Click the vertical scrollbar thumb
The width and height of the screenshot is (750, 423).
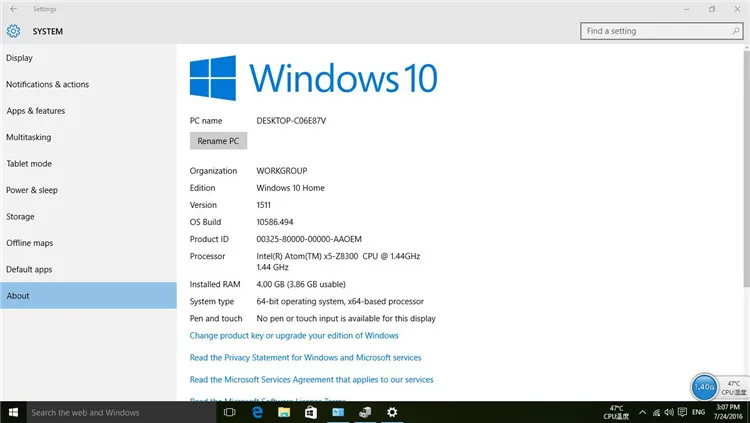point(747,167)
